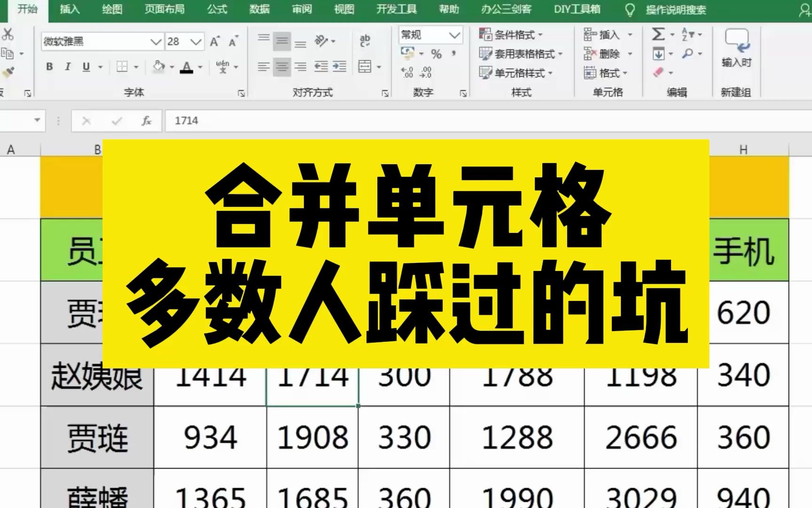Apply percent style
Image resolution: width=812 pixels, height=508 pixels.
436,54
